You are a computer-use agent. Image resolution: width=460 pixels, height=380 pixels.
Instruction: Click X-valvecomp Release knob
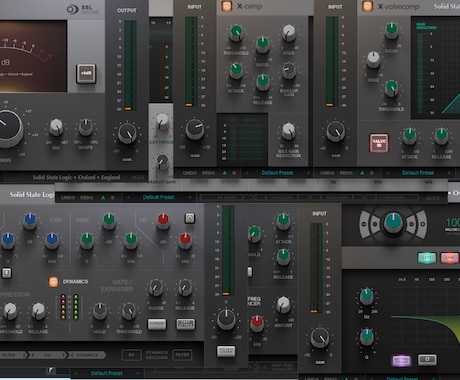pos(441,136)
